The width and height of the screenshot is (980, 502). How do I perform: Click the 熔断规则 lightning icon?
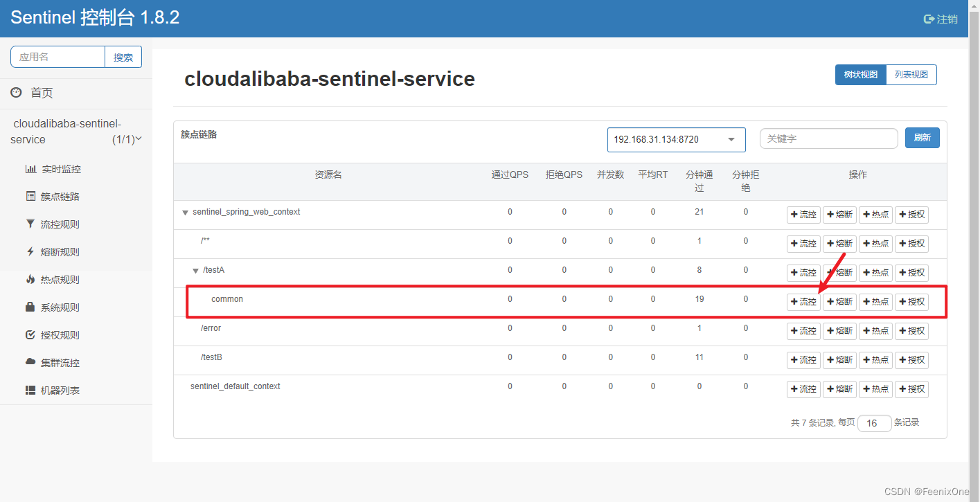click(x=30, y=252)
